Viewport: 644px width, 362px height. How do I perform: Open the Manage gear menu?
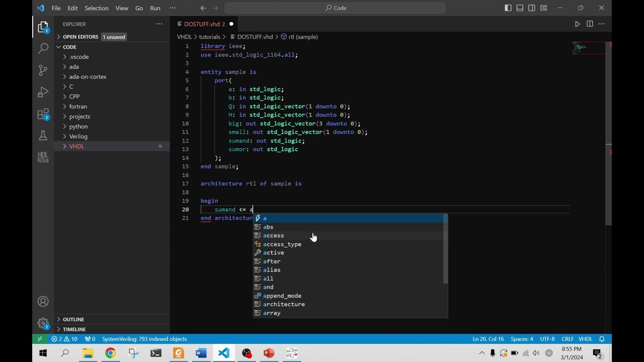(x=43, y=323)
